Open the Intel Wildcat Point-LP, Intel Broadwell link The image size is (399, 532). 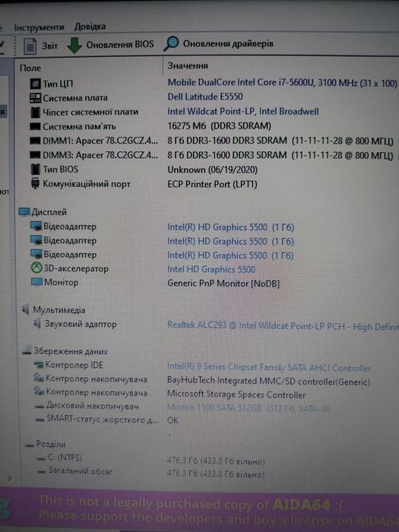243,111
